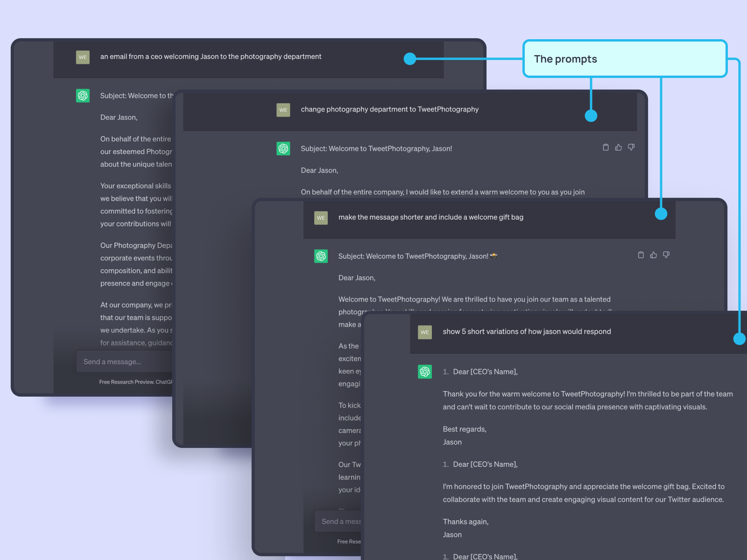The height and width of the screenshot is (560, 747).
Task: Copy the TweetPhotography welcome response
Action: pyautogui.click(x=606, y=147)
